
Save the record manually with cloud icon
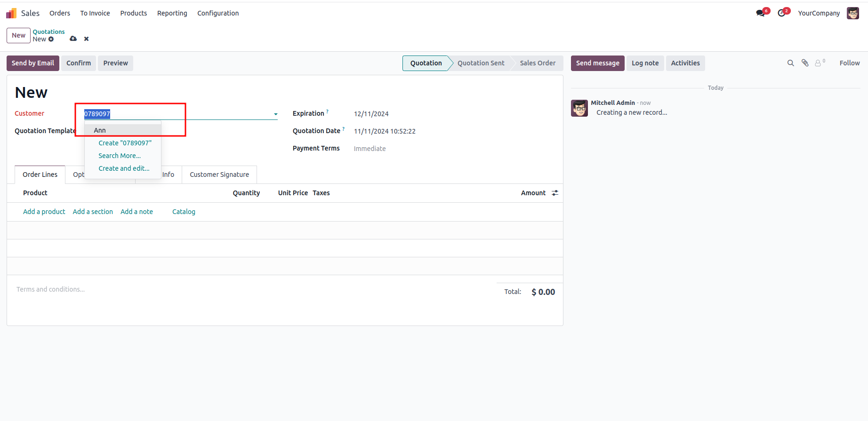[x=73, y=39]
